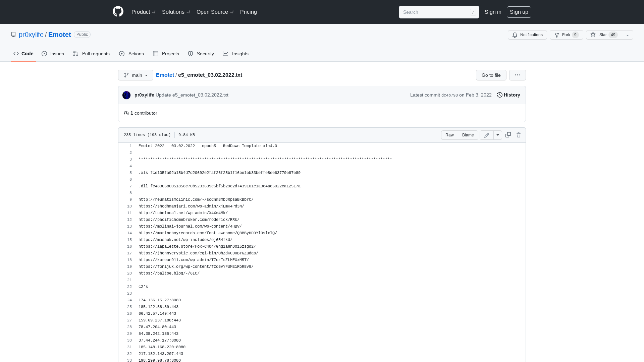
Task: Expand the Open Source menu
Action: (x=215, y=12)
